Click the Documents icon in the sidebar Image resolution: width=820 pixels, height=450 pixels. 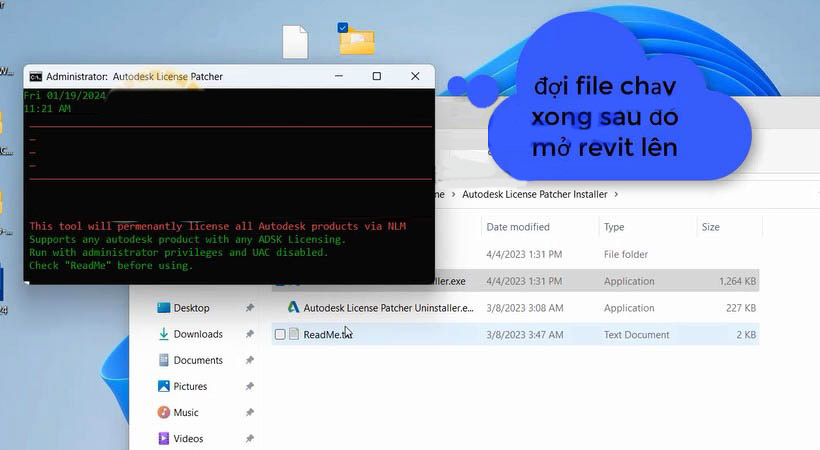164,360
